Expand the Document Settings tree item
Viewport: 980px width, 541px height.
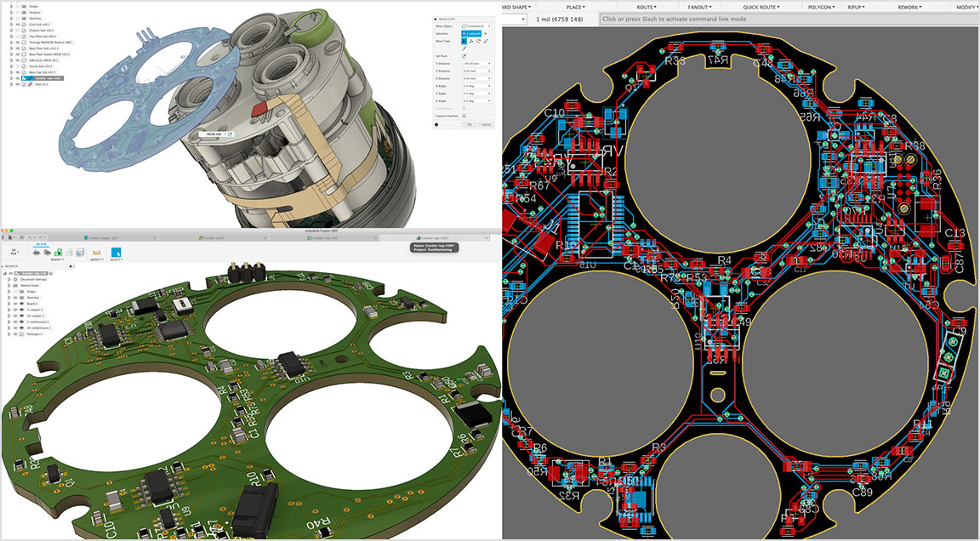pyautogui.click(x=9, y=279)
